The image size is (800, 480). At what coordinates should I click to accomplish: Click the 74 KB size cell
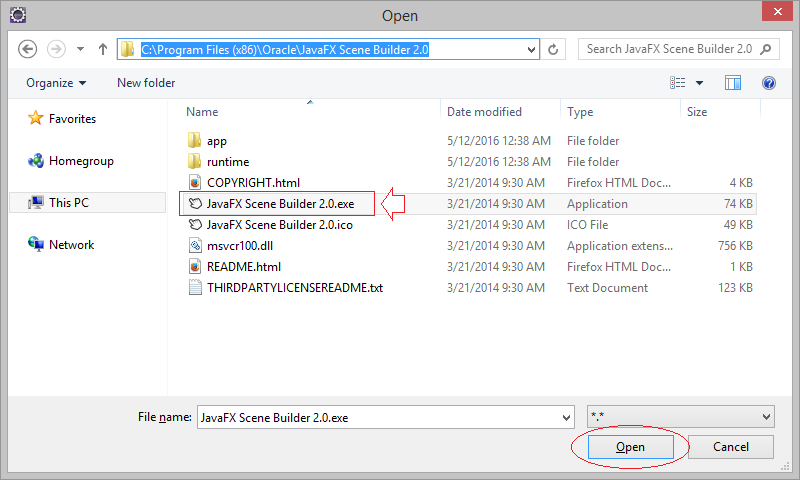[738, 204]
